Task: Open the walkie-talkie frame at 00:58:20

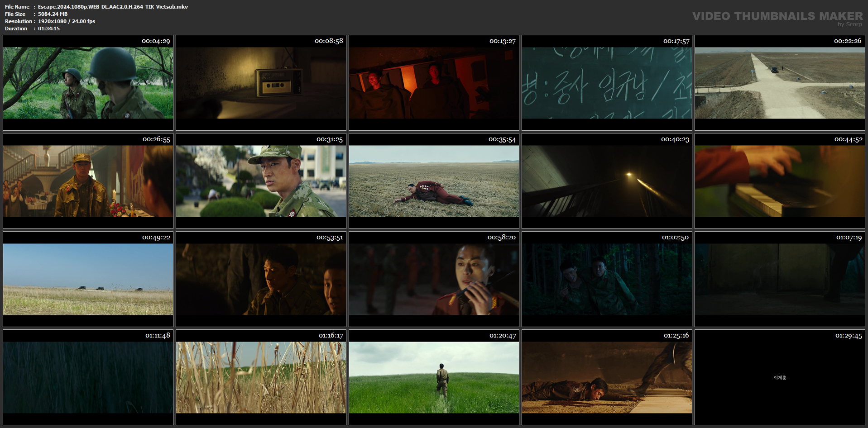Action: pos(434,279)
